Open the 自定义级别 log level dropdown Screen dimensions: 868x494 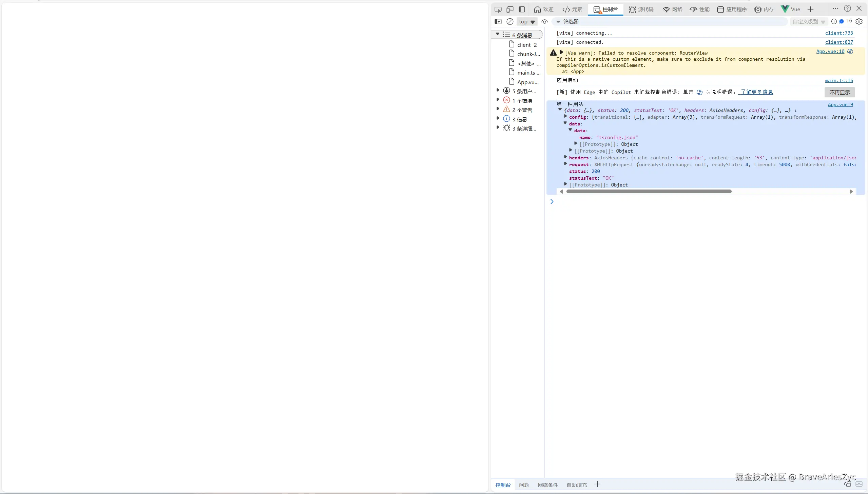(809, 22)
